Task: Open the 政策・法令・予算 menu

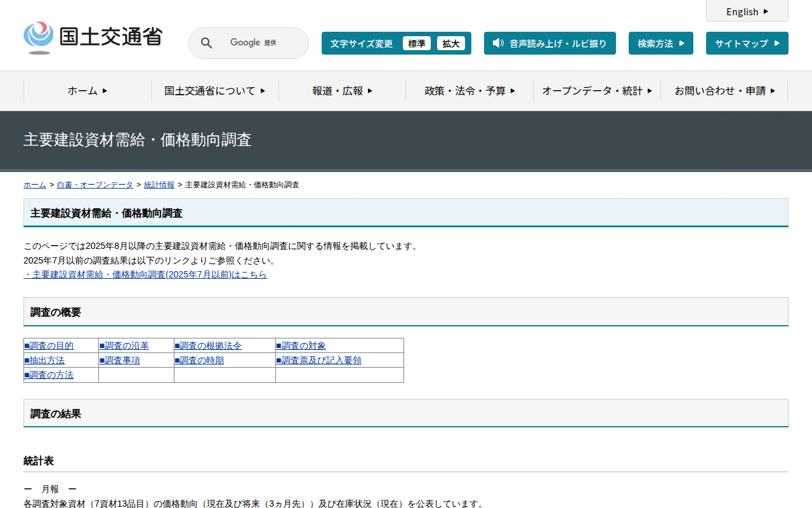Action: point(469,91)
